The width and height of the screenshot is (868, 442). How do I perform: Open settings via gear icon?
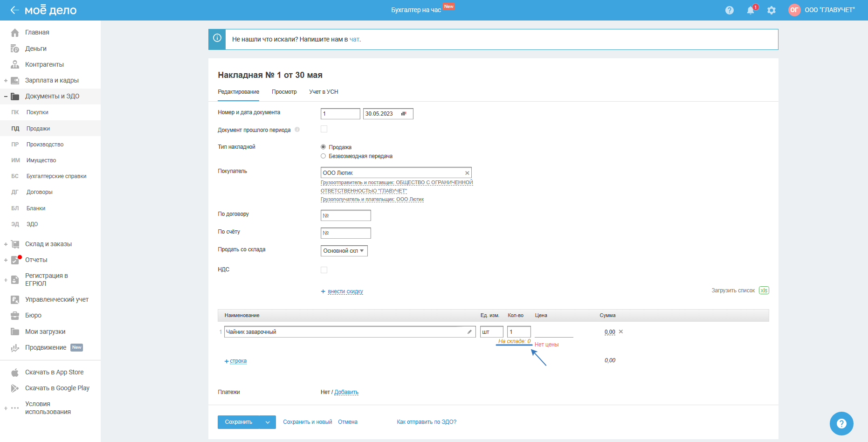coord(772,10)
